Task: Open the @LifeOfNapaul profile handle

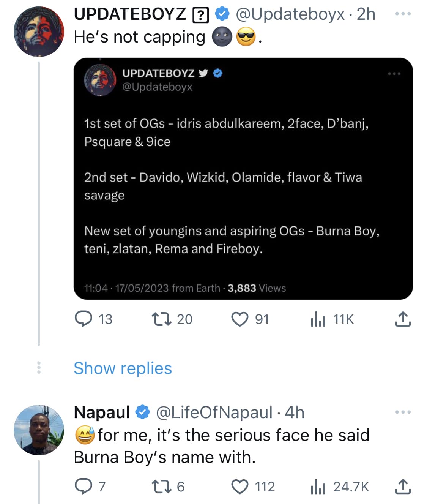Action: click(214, 412)
